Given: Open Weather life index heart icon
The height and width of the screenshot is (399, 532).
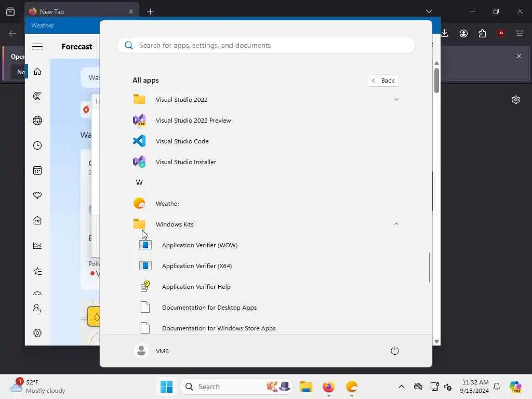Looking at the screenshot, I should [37, 195].
